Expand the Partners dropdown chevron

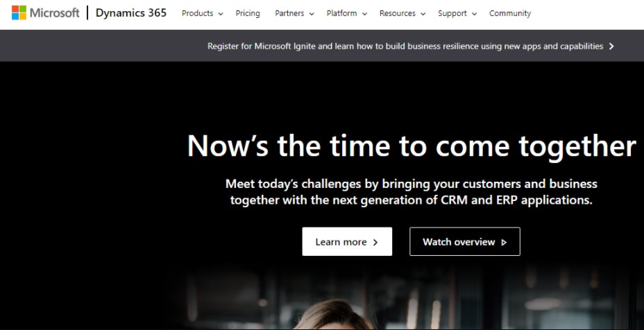coord(312,14)
